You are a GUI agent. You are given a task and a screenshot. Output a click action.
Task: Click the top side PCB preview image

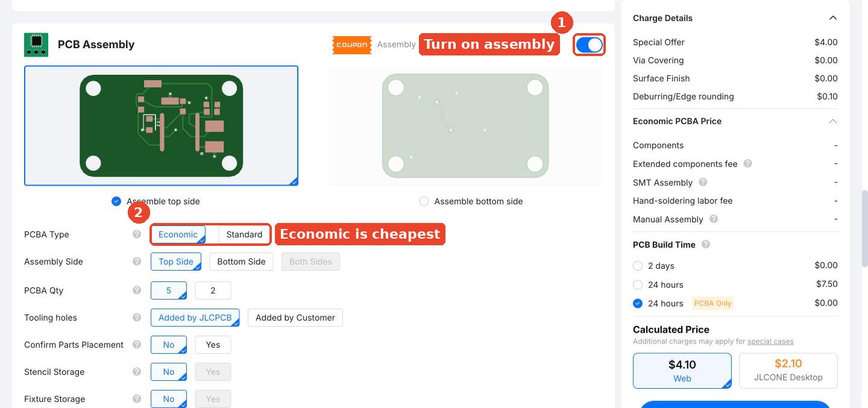click(x=162, y=125)
